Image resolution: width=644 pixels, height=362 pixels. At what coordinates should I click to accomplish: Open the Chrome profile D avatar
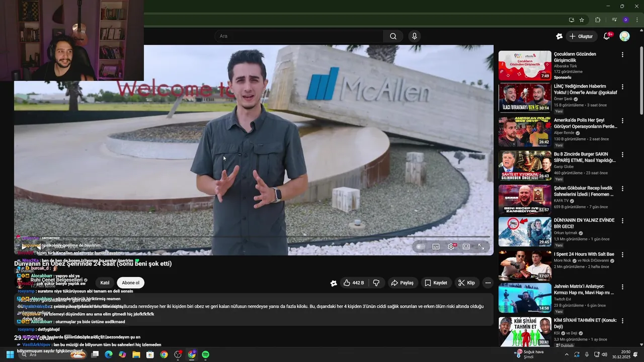tap(625, 20)
